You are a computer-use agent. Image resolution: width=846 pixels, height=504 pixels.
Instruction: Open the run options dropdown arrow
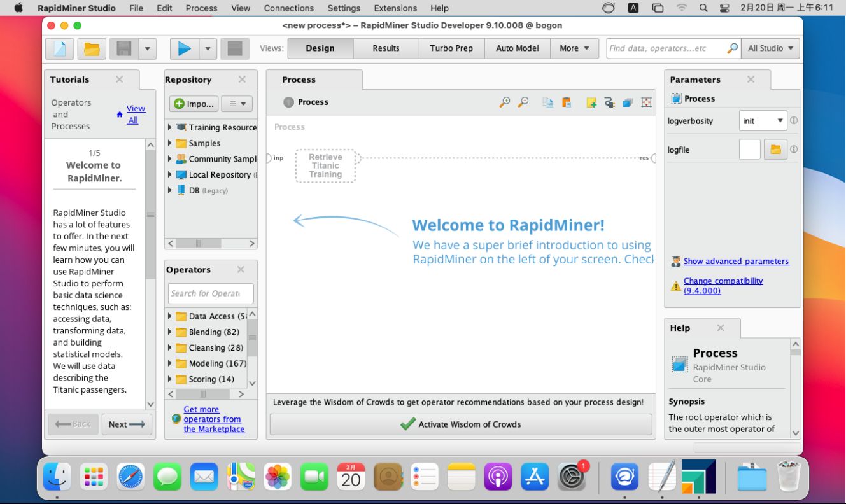point(208,48)
